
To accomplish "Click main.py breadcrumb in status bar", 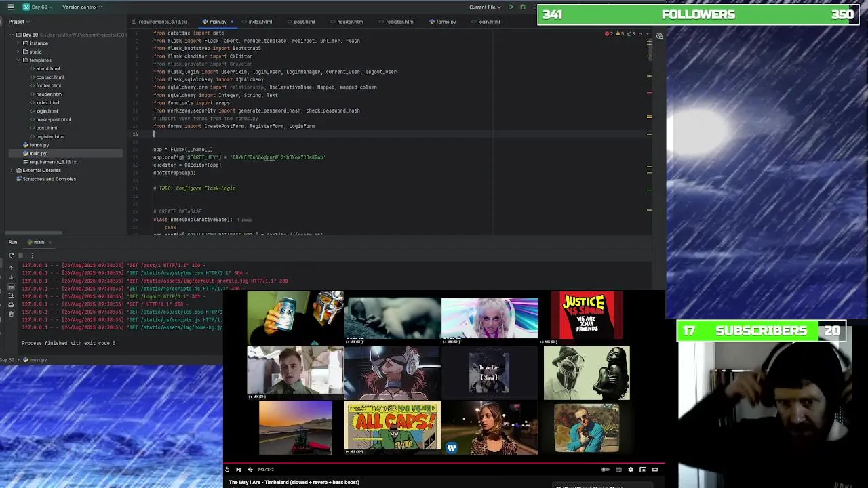I will (35, 360).
